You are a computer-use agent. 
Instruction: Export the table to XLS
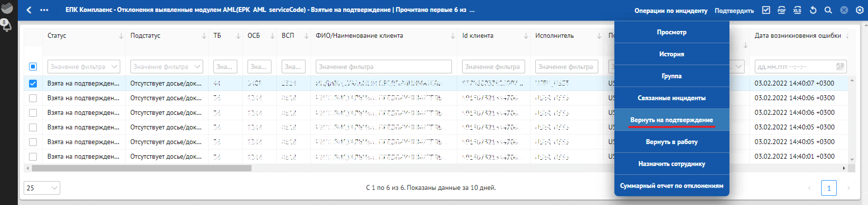click(x=797, y=10)
